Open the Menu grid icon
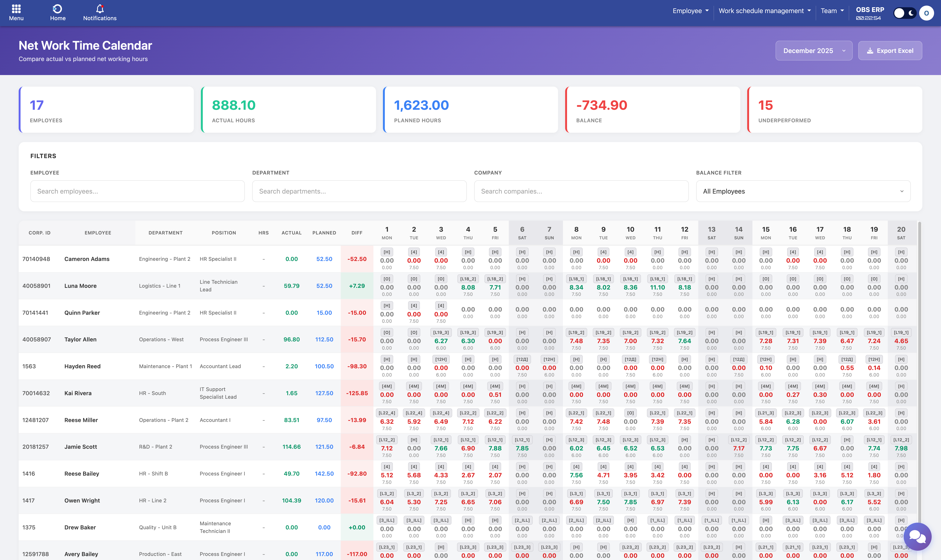The width and height of the screenshot is (941, 560). pyautogui.click(x=16, y=9)
